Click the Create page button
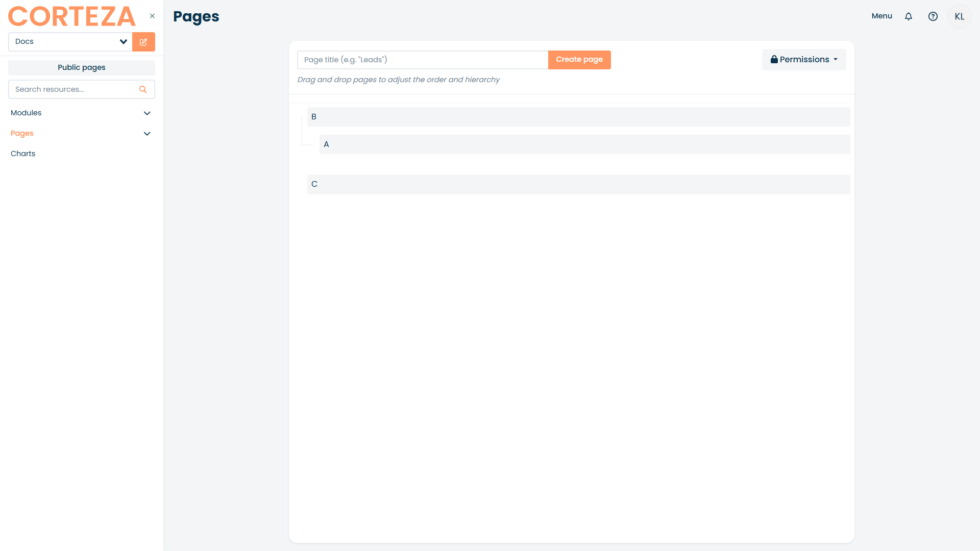This screenshot has height=551, width=980. coord(579,60)
